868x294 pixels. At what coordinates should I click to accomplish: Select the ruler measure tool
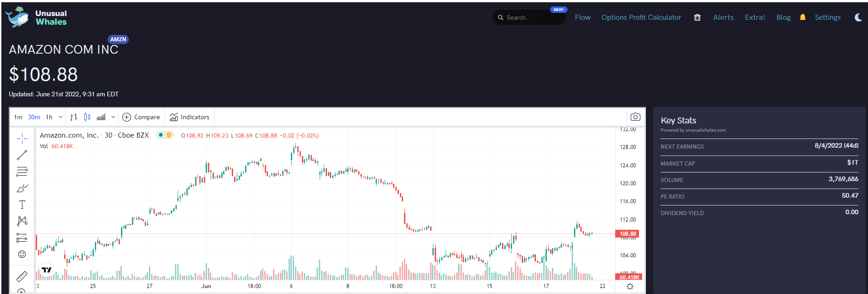(x=22, y=276)
